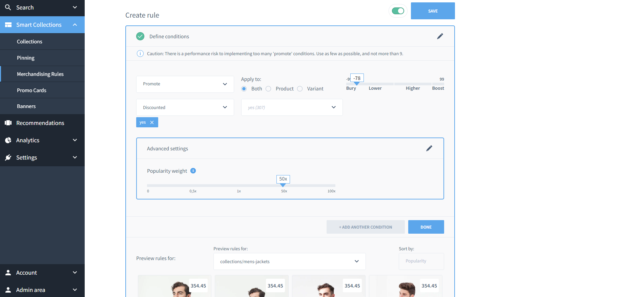Click the Popularity weight info icon
Viewport: 644px width, 297px height.
pyautogui.click(x=193, y=171)
